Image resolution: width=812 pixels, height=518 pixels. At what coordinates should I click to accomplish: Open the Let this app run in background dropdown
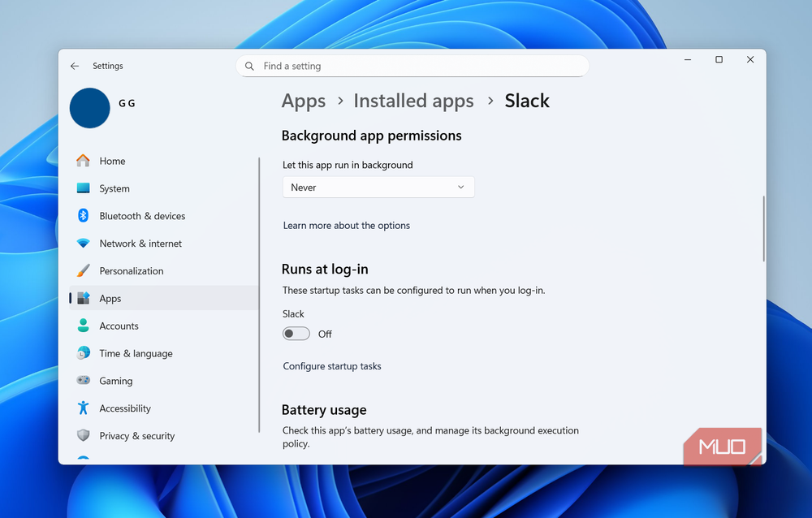[378, 188]
